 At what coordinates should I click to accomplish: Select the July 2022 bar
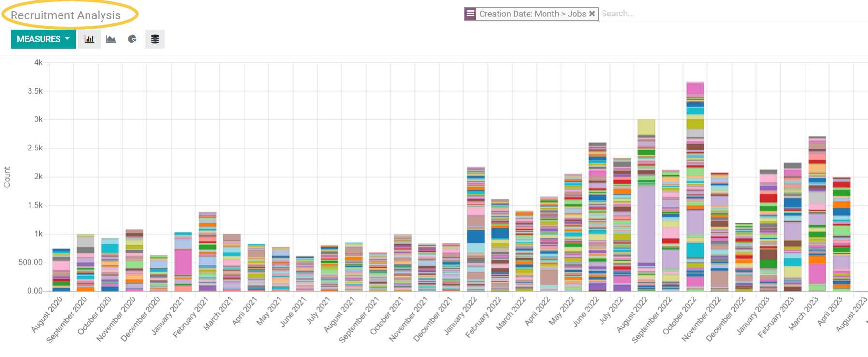click(622, 224)
